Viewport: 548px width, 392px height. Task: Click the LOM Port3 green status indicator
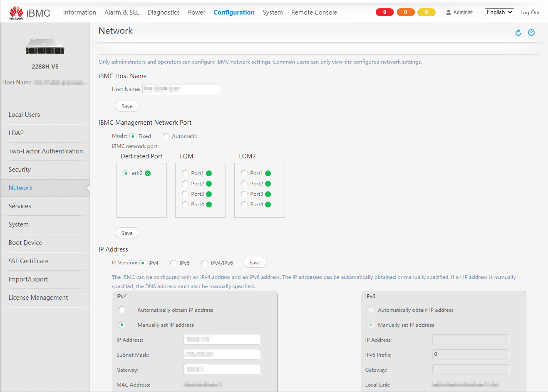tap(209, 194)
